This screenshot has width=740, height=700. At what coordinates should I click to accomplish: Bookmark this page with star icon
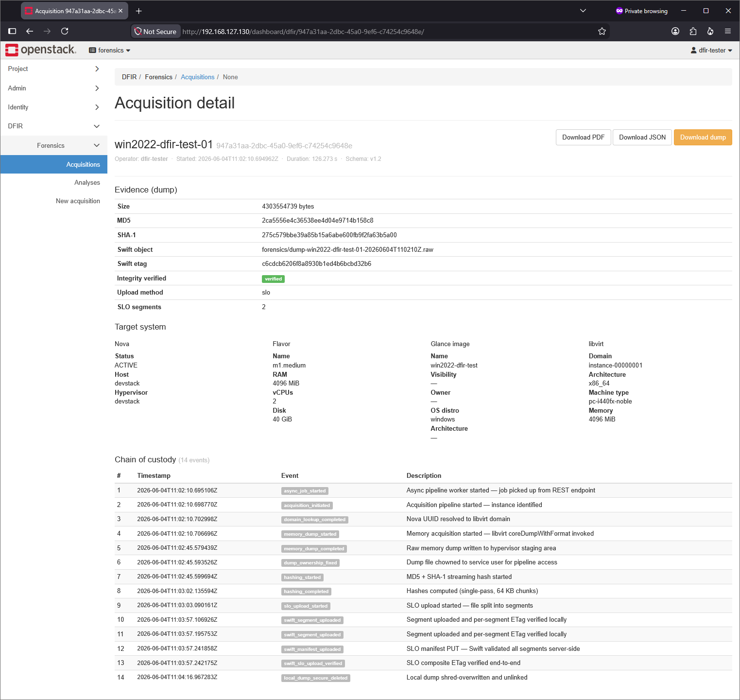602,31
